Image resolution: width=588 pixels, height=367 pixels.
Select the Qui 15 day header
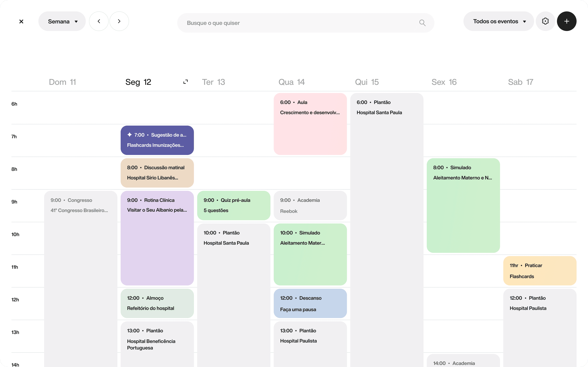[x=367, y=82]
